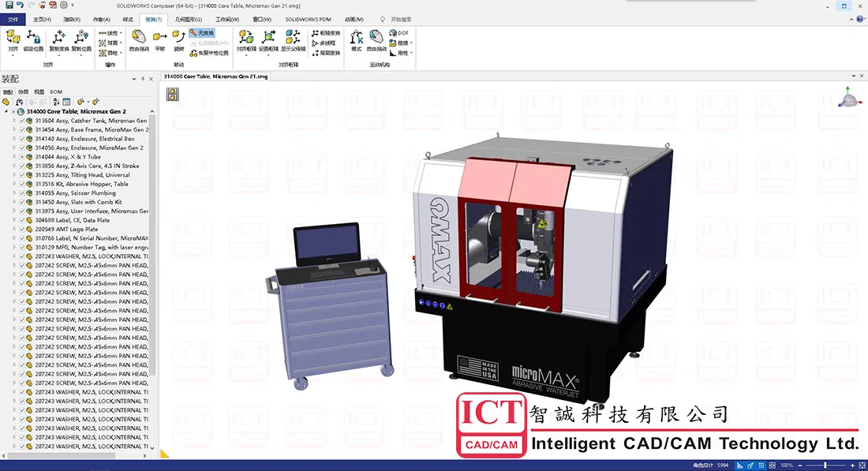868x471 pixels.
Task: Click the sort A-Z icon in assembly toolbar
Action: pyautogui.click(x=57, y=102)
